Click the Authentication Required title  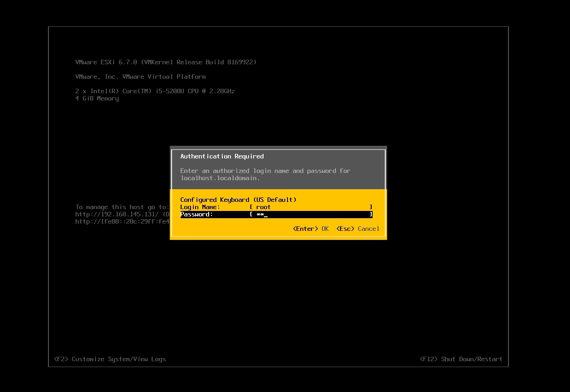click(222, 156)
